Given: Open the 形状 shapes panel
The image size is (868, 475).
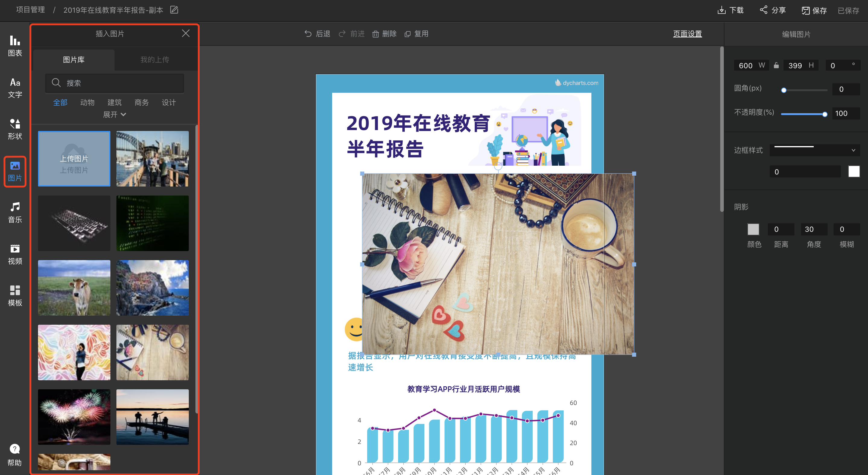Looking at the screenshot, I should pyautogui.click(x=15, y=129).
